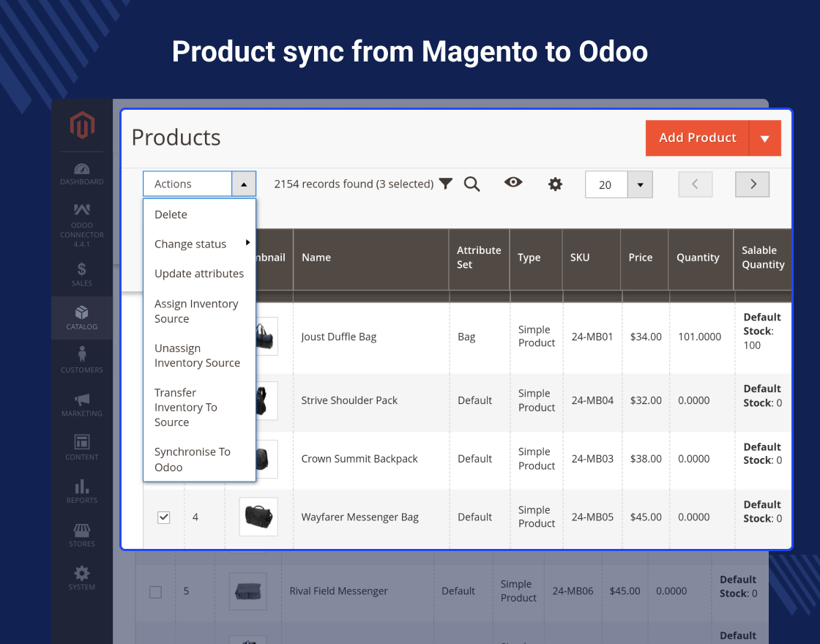The image size is (820, 644).
Task: Click the Add Product button
Action: point(697,138)
